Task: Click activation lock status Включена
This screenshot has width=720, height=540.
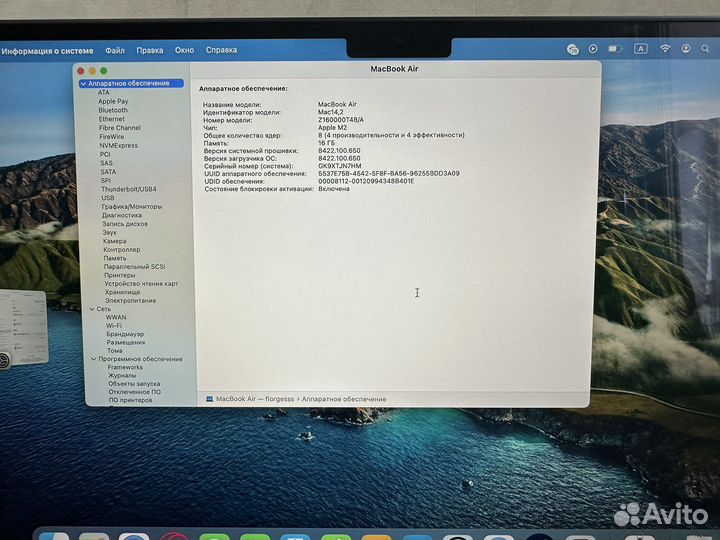Action: point(334,189)
